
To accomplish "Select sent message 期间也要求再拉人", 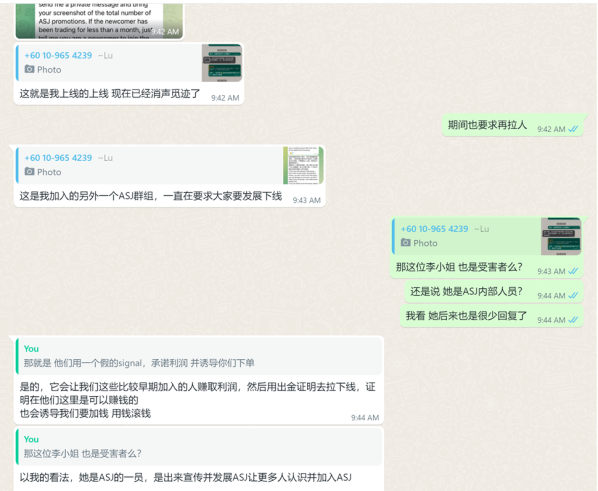I will point(487,125).
